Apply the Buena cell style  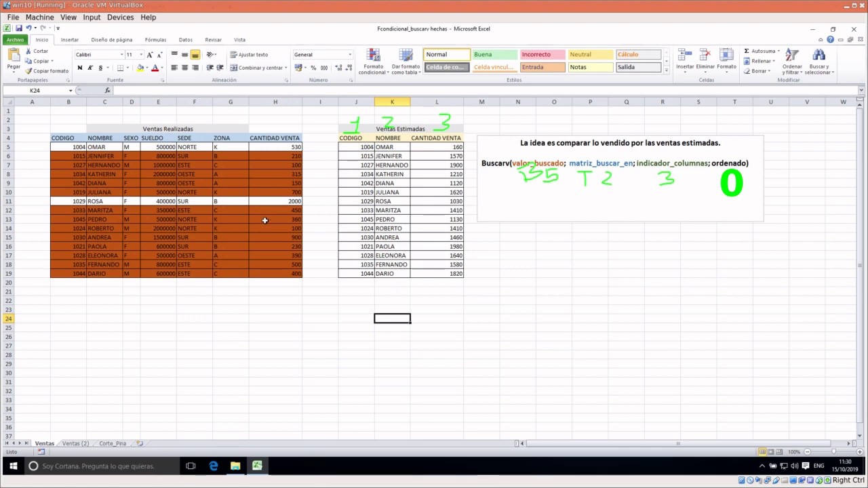tap(494, 54)
